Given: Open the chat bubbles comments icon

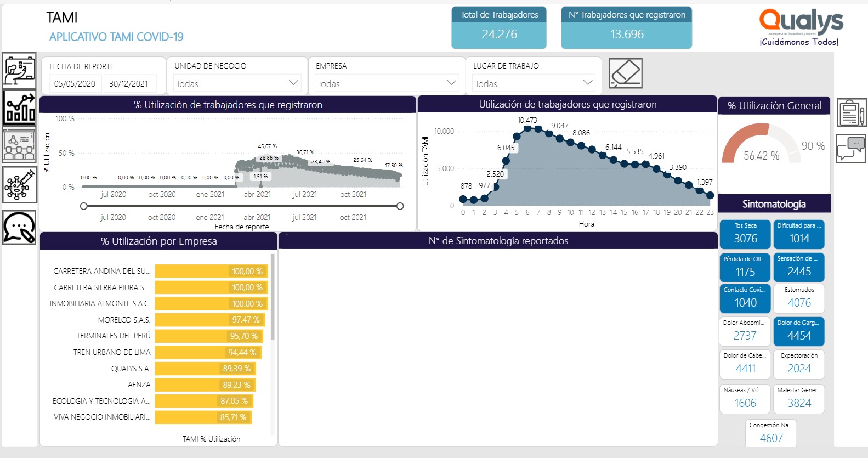Looking at the screenshot, I should pos(851,149).
